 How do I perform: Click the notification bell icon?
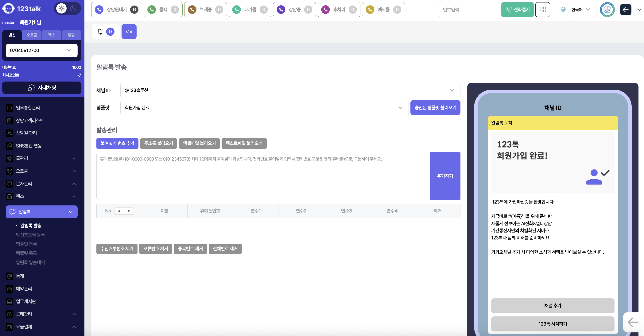click(x=100, y=32)
